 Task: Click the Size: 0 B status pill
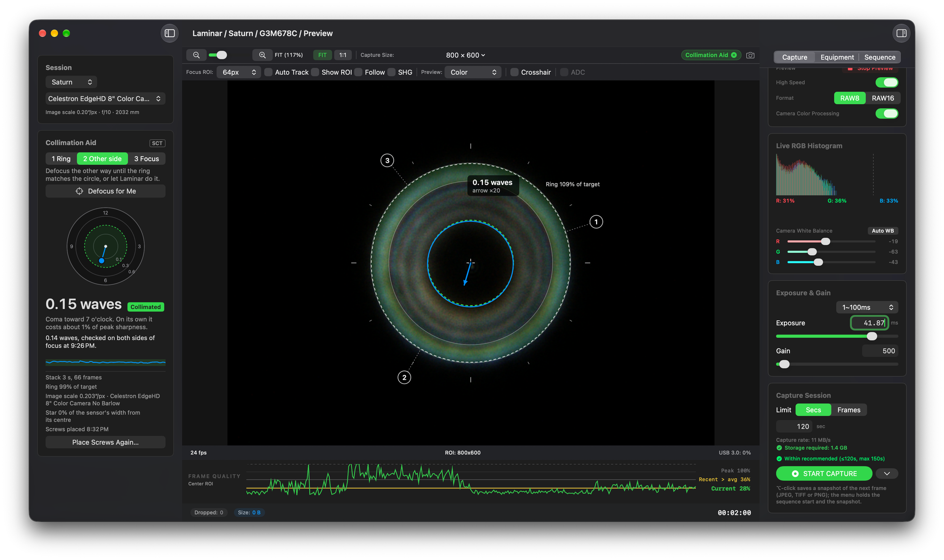tap(249, 513)
